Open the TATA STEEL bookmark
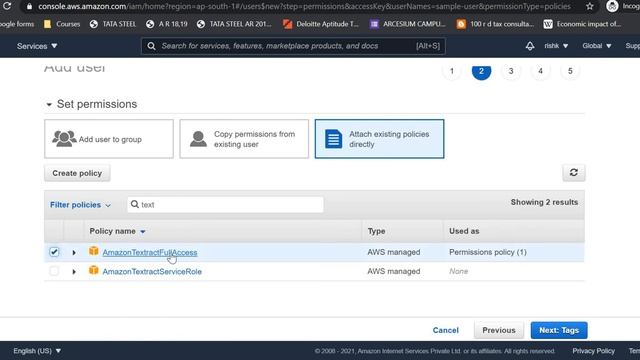This screenshot has height=360, width=640. (113, 24)
